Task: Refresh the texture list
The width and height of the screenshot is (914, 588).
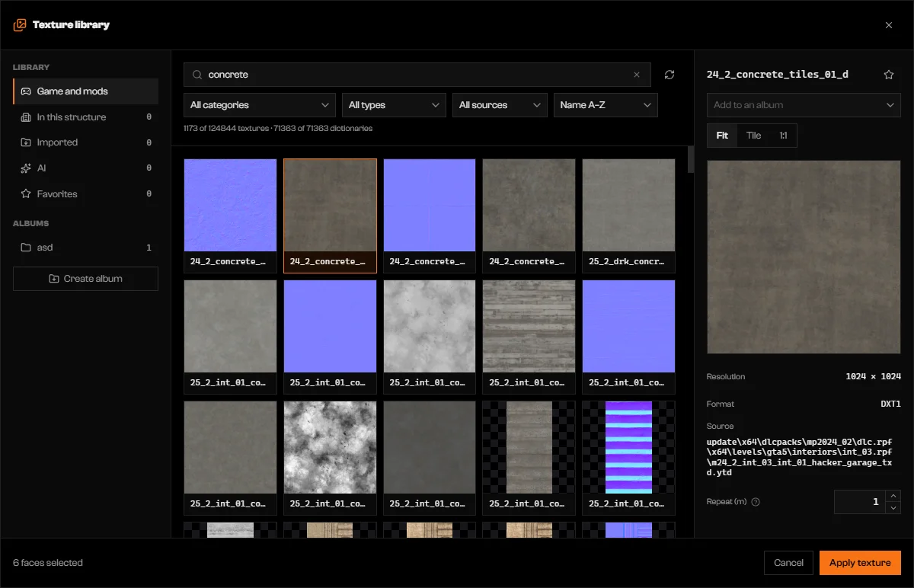Action: 670,75
